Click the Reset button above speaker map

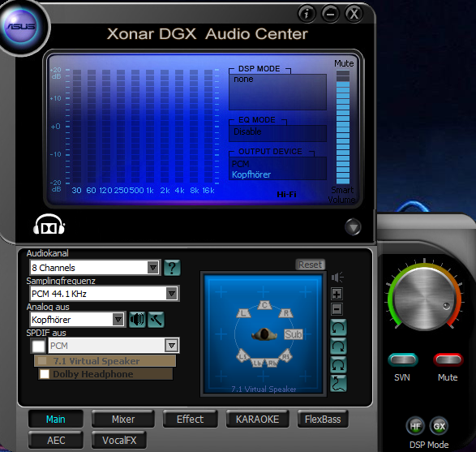pyautogui.click(x=310, y=265)
